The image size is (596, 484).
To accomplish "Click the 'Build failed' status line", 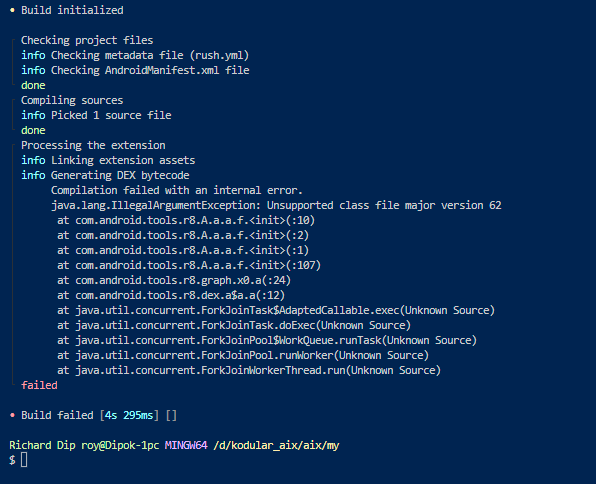I will 93,415.
